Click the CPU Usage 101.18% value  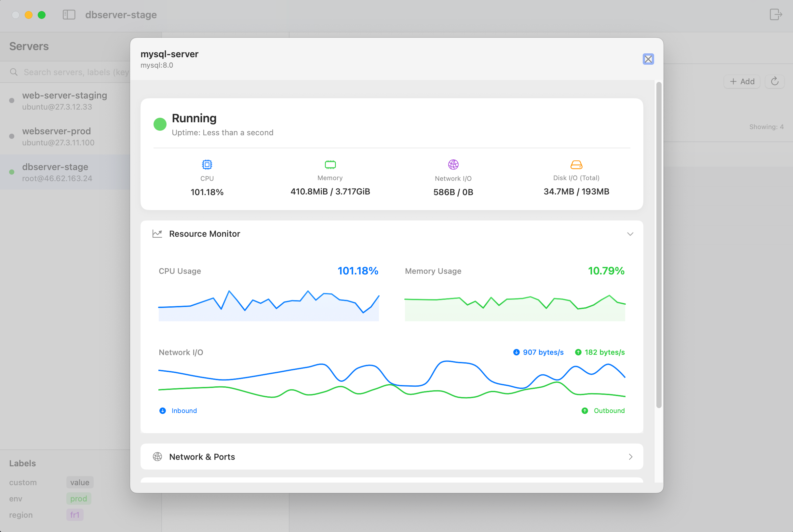pyautogui.click(x=358, y=271)
